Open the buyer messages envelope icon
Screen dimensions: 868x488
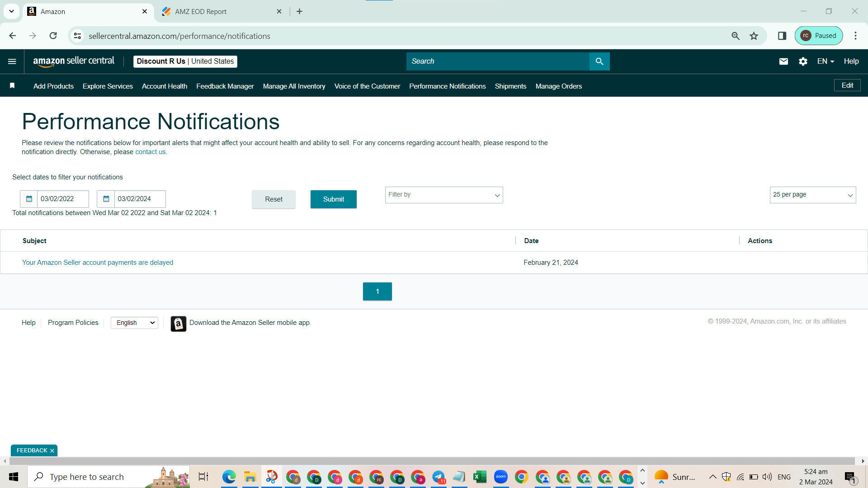coord(783,61)
